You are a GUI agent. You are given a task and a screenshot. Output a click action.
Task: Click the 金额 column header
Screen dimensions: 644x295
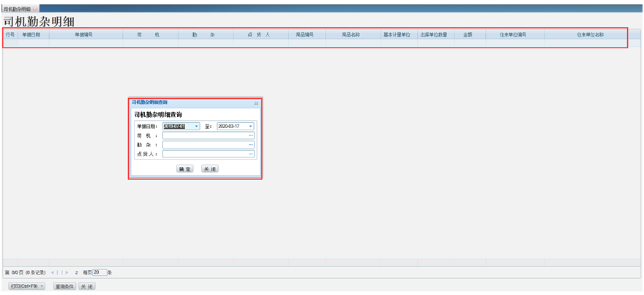[470, 35]
